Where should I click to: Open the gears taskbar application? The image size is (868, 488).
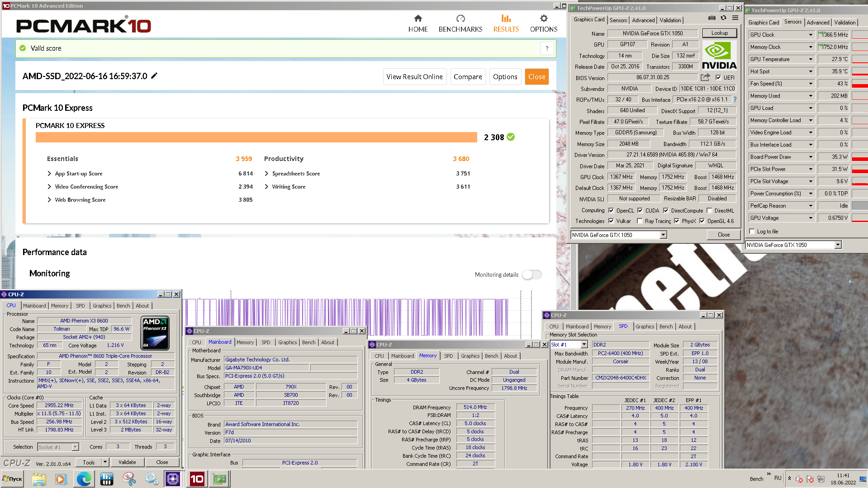coord(152,479)
